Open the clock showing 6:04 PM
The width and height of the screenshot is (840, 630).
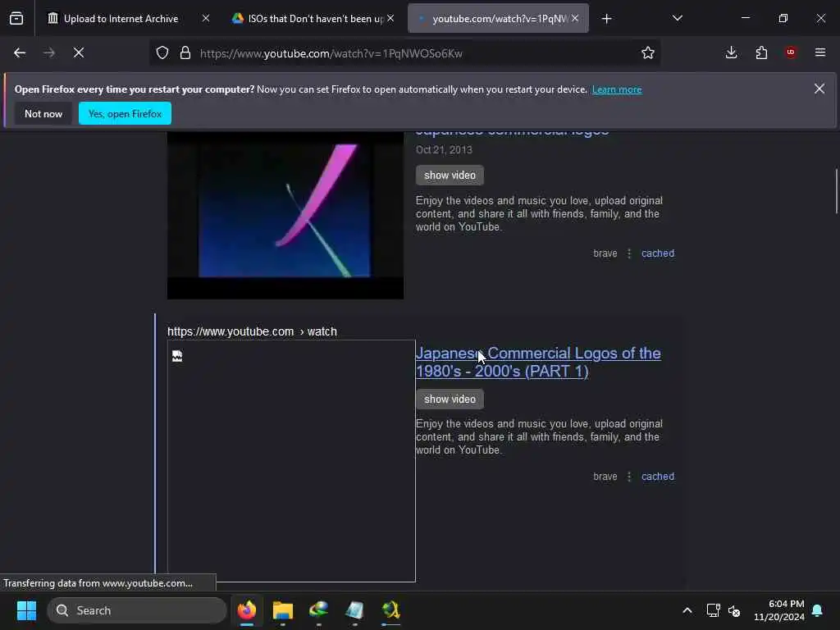(x=779, y=610)
